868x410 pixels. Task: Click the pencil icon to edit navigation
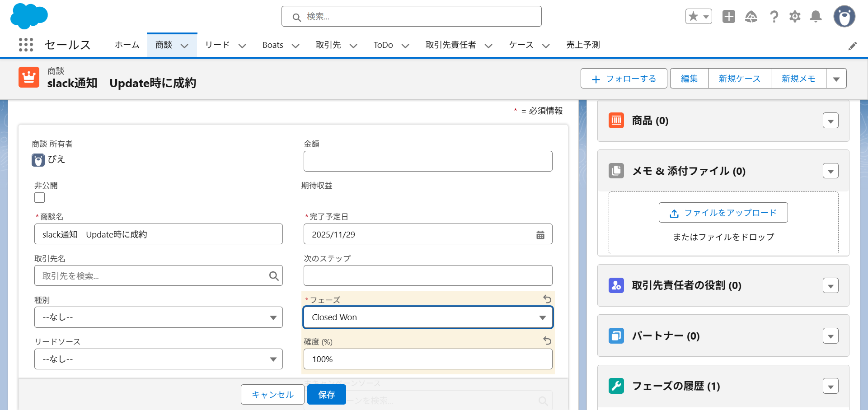point(853,46)
